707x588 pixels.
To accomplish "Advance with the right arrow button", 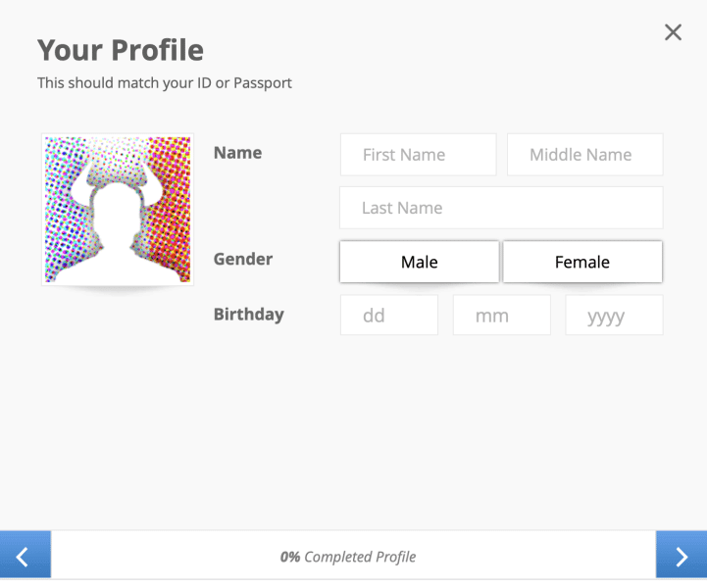I will pos(682,556).
